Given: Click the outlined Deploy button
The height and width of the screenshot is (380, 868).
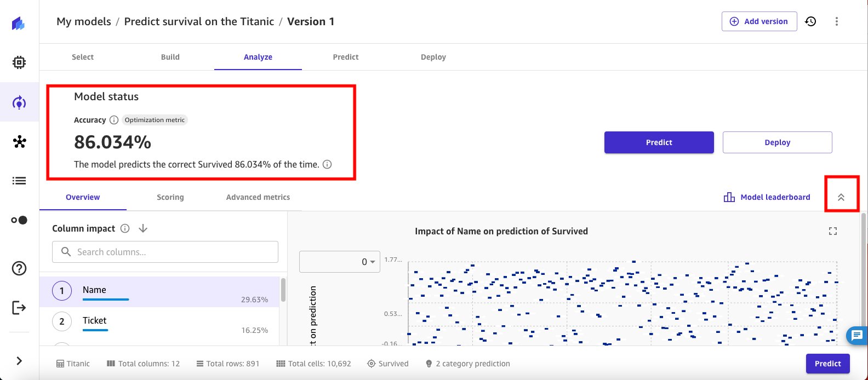Looking at the screenshot, I should [x=778, y=142].
